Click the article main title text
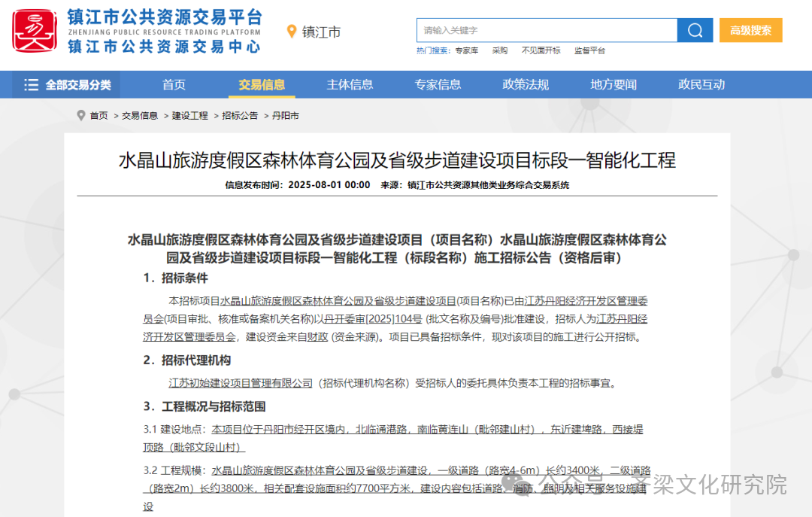This screenshot has width=812, height=517. coord(397,160)
